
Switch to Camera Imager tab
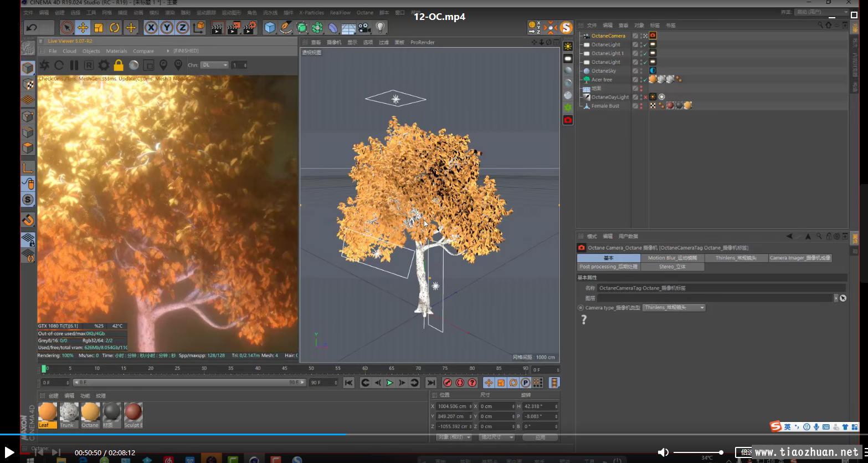pyautogui.click(x=800, y=258)
